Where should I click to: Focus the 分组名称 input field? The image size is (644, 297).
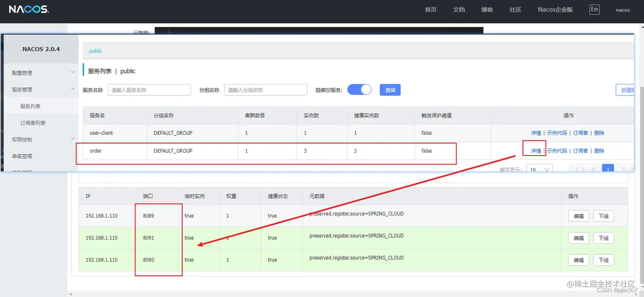(266, 90)
